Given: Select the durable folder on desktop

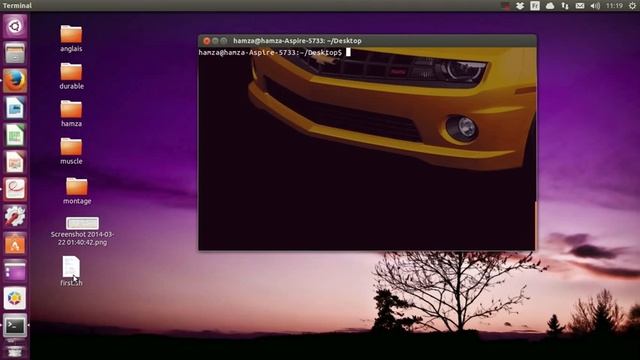Looking at the screenshot, I should tap(71, 76).
